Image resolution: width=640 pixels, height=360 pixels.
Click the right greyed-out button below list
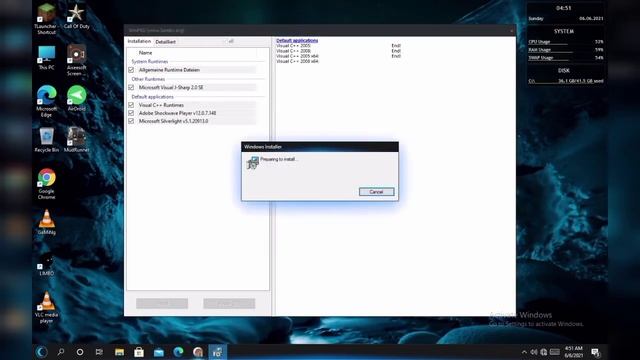click(x=229, y=303)
